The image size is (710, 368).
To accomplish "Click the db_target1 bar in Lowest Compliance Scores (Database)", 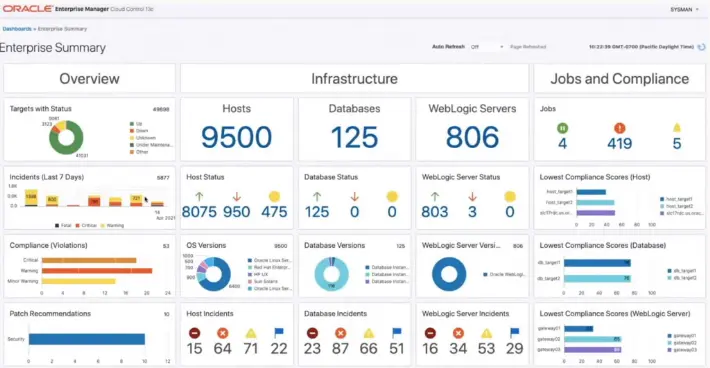I will [x=597, y=263].
